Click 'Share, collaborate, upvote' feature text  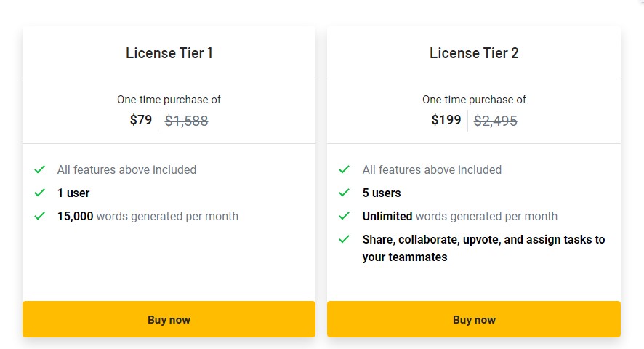tap(483, 248)
